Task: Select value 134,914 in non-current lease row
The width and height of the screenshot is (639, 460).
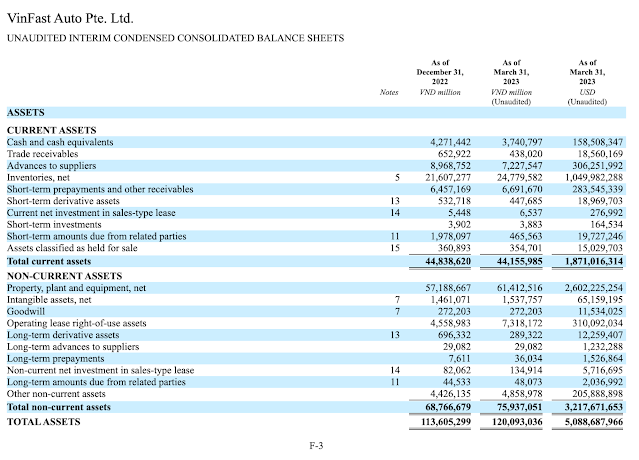Action: pyautogui.click(x=526, y=371)
